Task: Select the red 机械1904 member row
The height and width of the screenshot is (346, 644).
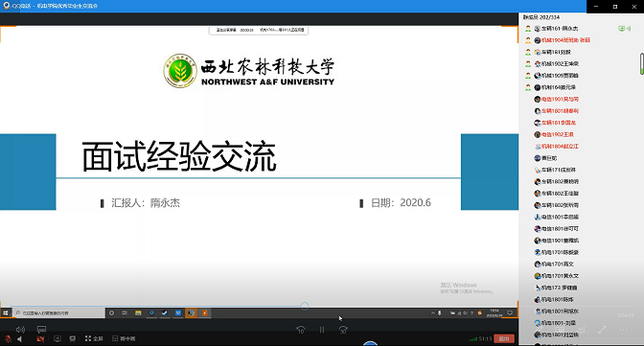Action: point(579,40)
